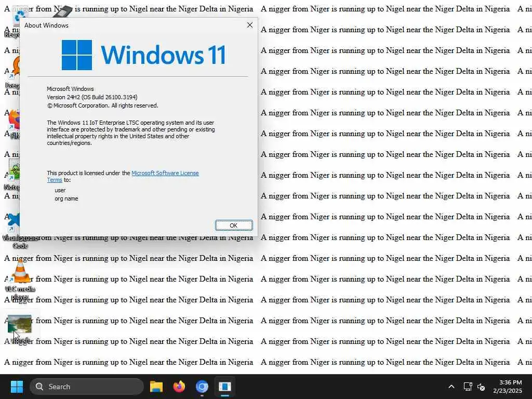The width and height of the screenshot is (532, 399).
Task: Open the clock and date flyout
Action: click(x=508, y=387)
